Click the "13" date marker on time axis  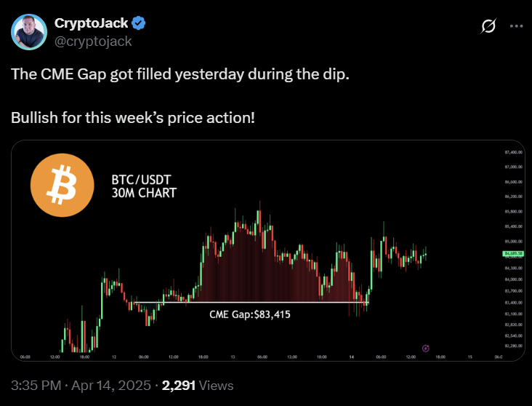tap(233, 357)
